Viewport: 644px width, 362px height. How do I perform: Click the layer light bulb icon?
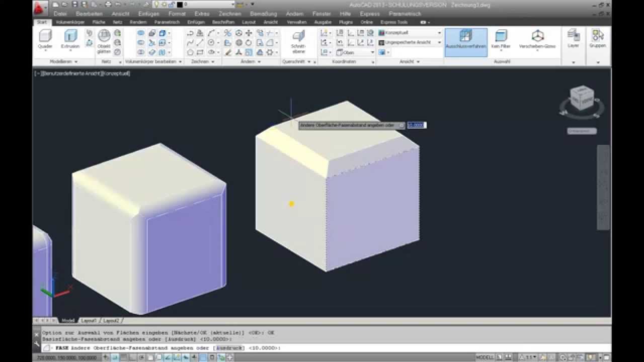tap(156, 5)
